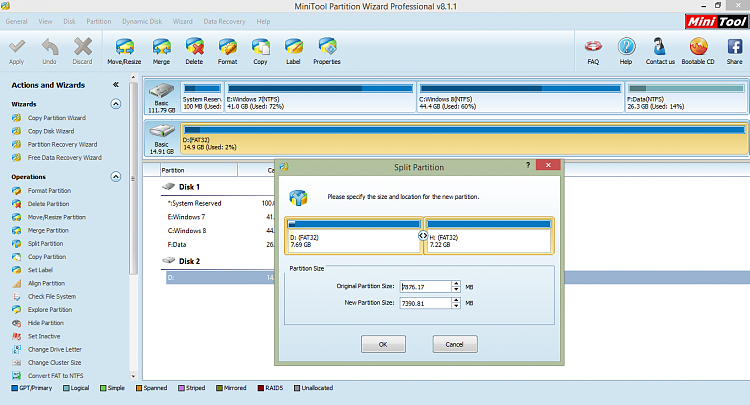Open the Partition menu

click(x=99, y=22)
